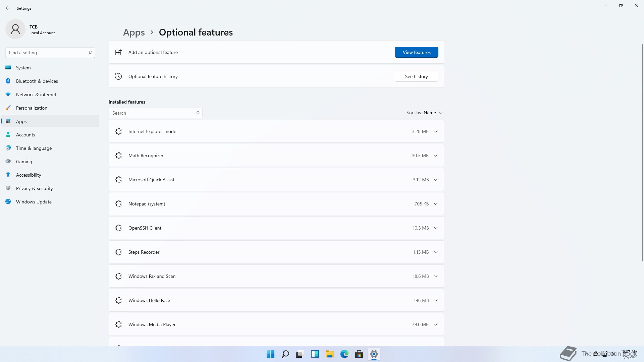Screen dimensions: 644x362
Task: Click the back arrow in Settings
Action: pos(8,8)
